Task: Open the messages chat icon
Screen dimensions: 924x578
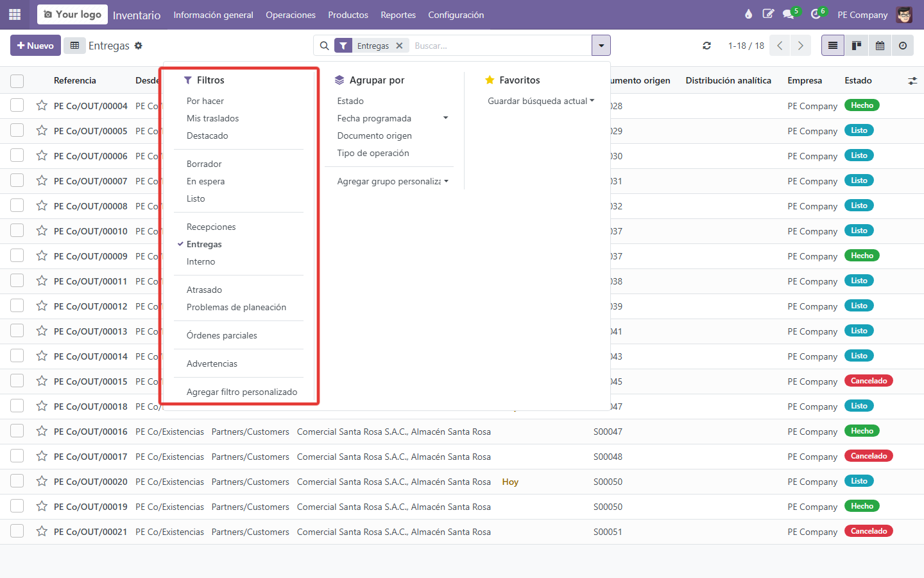Action: coord(789,14)
